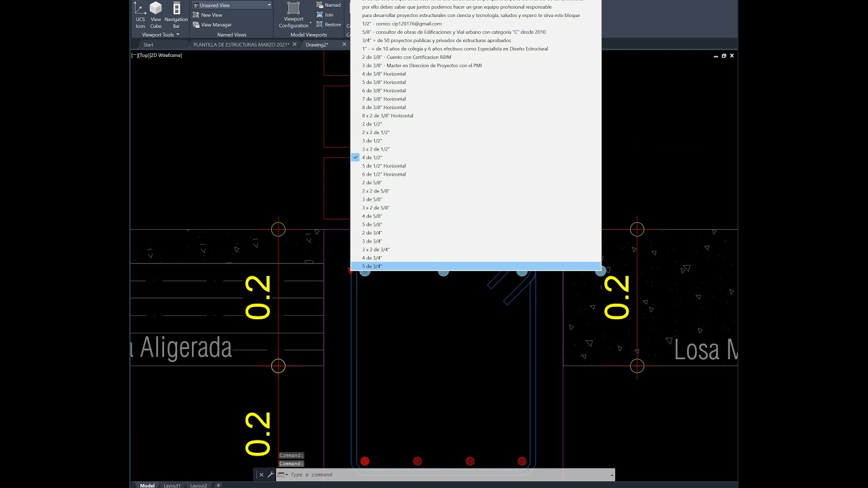Toggle the View Cube display
868x488 pixels.
pos(156,14)
